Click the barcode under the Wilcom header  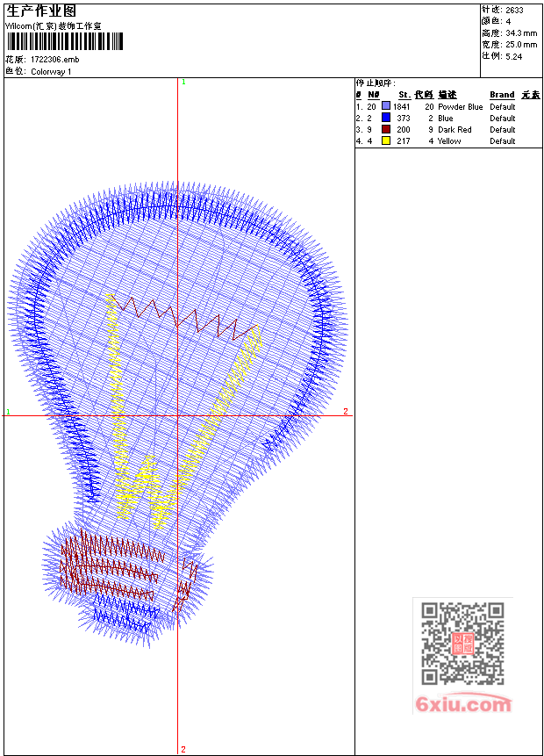click(65, 41)
